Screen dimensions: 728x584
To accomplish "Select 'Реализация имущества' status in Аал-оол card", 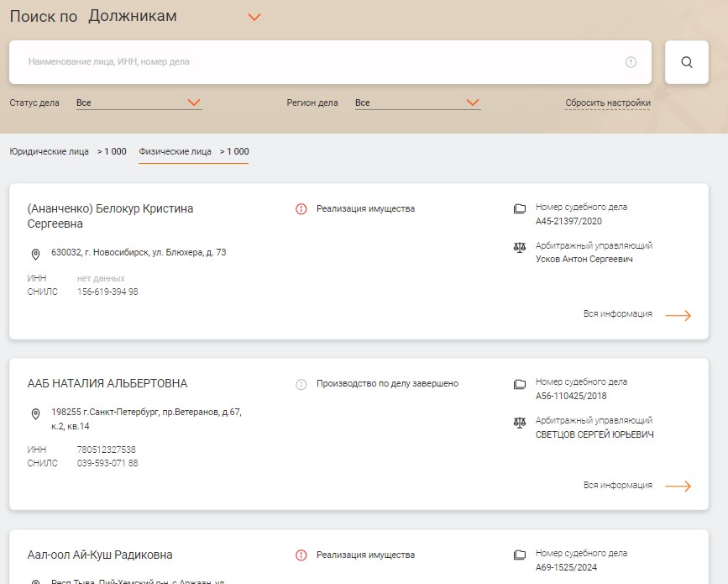I will click(x=366, y=555).
